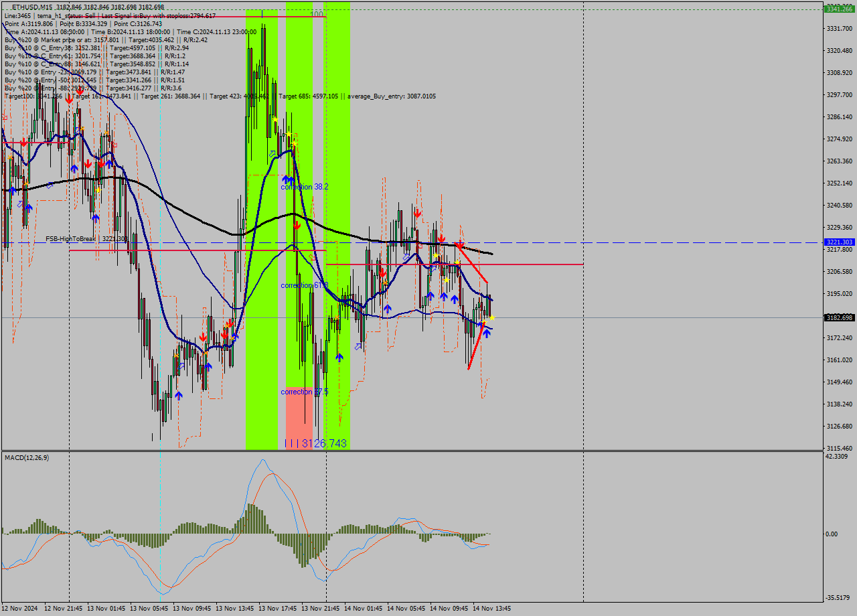Screen dimensions: 857x616
Task: Click the 3172.240 price axis value
Action: click(840, 337)
